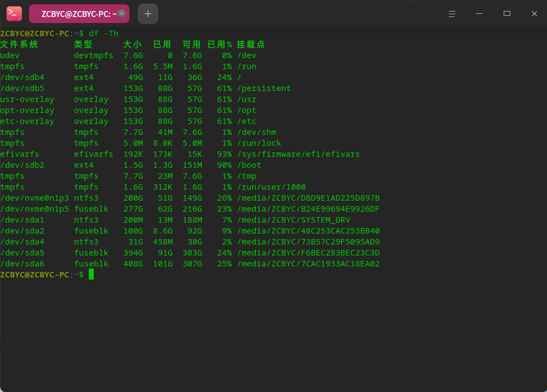Close the terminal window

(x=534, y=14)
